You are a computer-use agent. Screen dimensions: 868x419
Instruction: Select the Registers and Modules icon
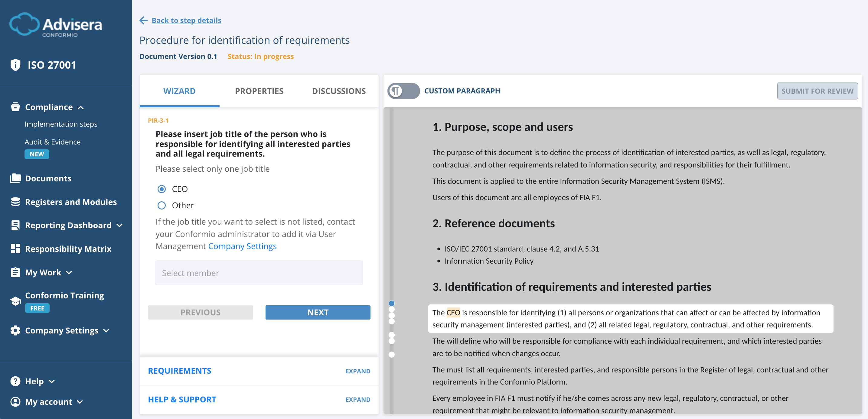(x=15, y=202)
